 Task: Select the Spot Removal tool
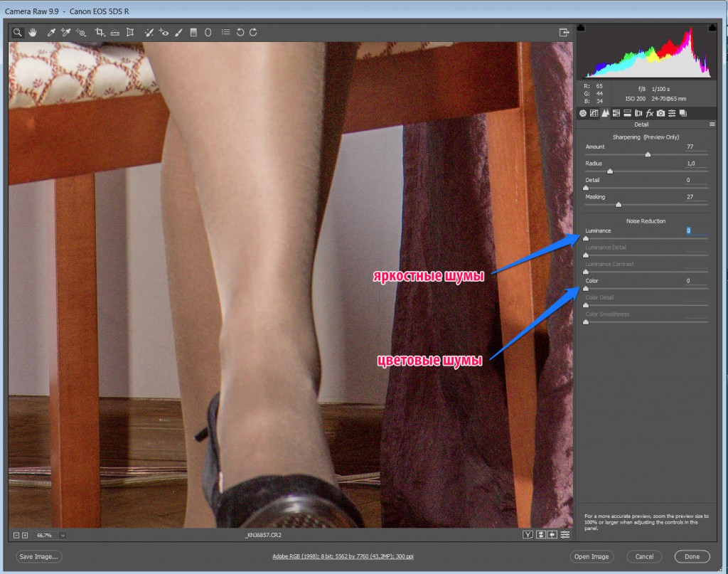click(149, 32)
